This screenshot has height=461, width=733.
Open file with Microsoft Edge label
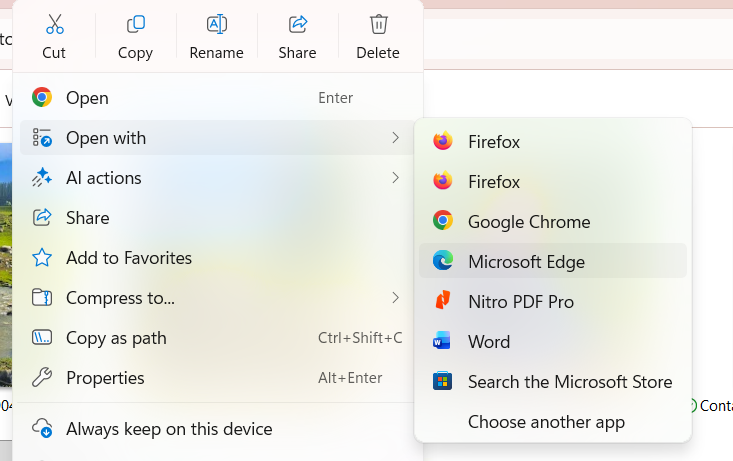[x=526, y=262]
